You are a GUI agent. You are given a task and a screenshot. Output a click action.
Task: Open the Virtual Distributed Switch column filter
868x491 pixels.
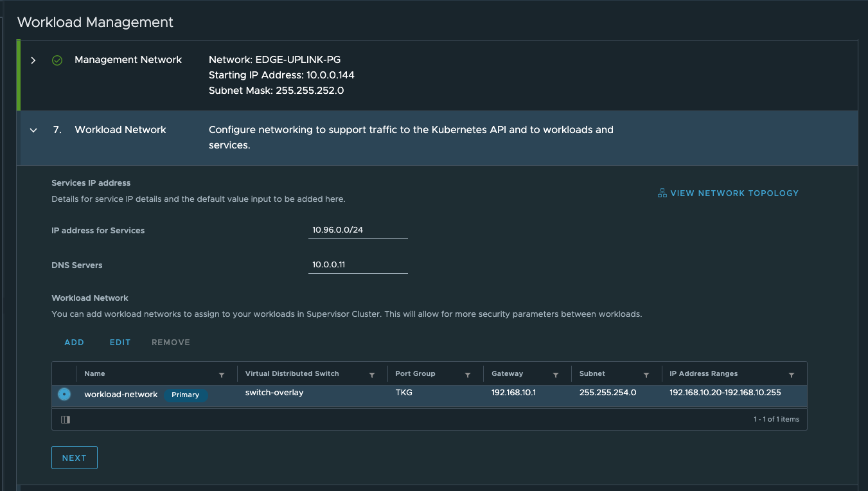[372, 375]
